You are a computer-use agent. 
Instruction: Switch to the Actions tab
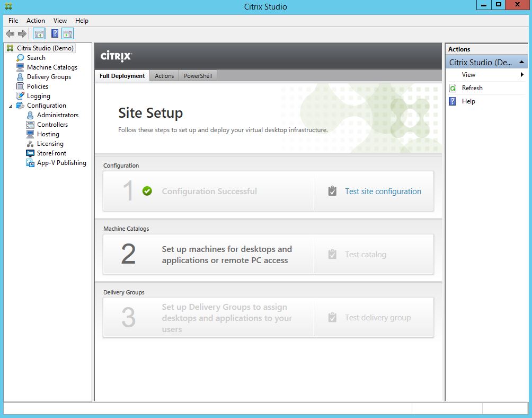[164, 76]
